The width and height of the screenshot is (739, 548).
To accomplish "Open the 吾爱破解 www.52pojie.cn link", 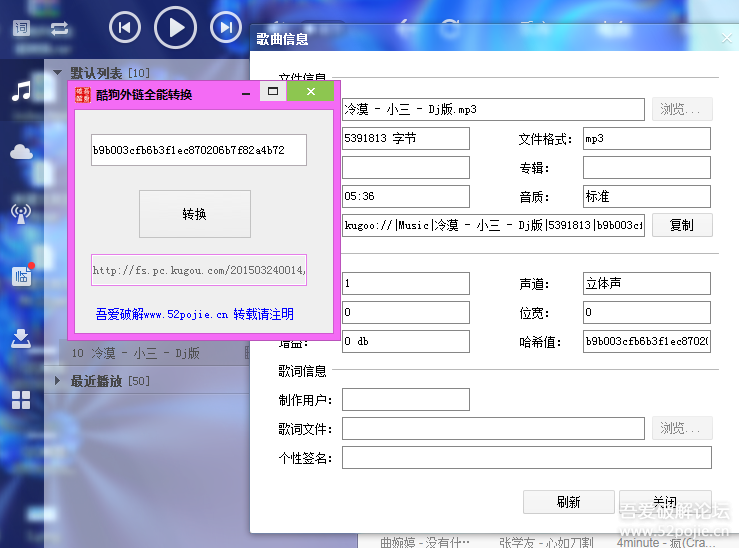I will coord(195,314).
